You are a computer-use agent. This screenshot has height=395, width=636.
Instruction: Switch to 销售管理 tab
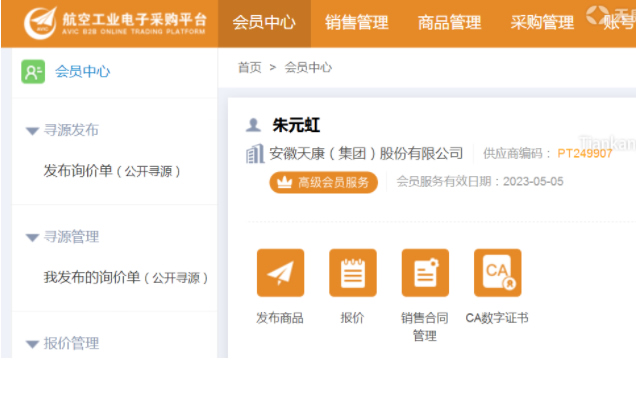(x=357, y=23)
